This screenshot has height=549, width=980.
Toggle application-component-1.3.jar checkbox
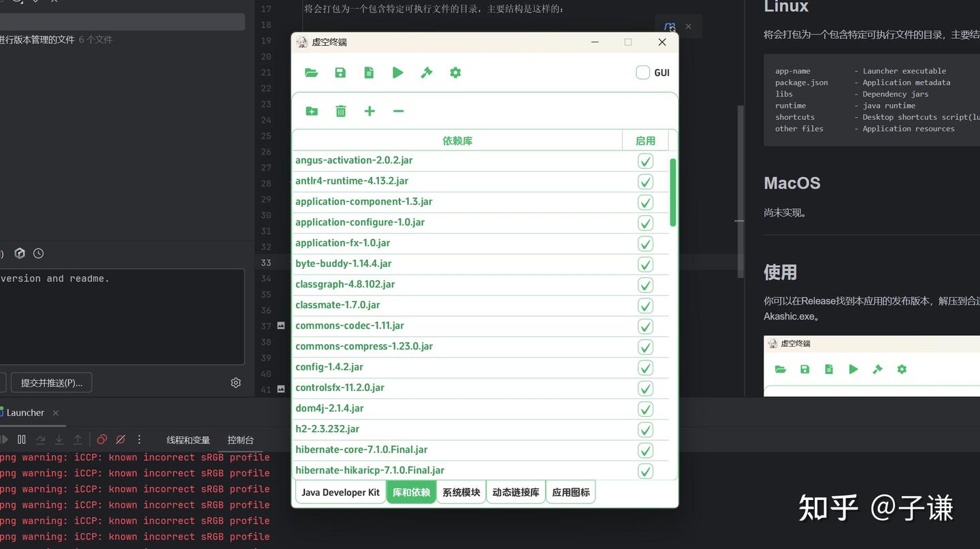click(x=645, y=202)
